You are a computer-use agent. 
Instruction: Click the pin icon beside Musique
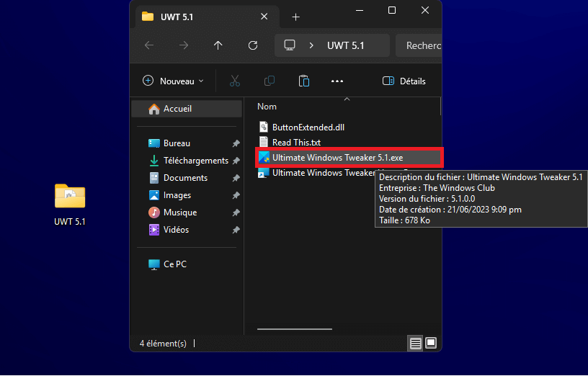[x=236, y=212]
